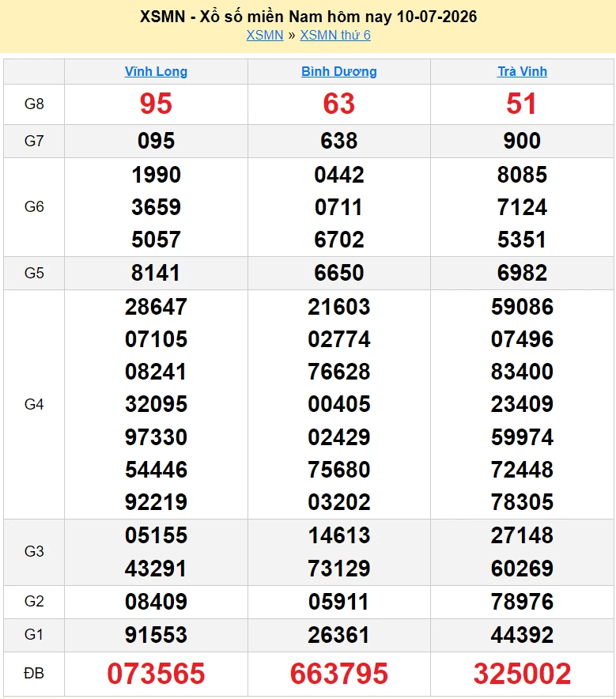Screen dimensions: 616x699
Task: Click G6 number 1990
Action: pos(156,175)
